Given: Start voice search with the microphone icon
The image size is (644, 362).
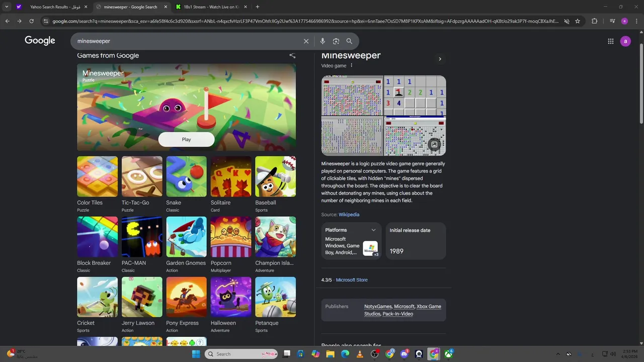Looking at the screenshot, I should [323, 41].
